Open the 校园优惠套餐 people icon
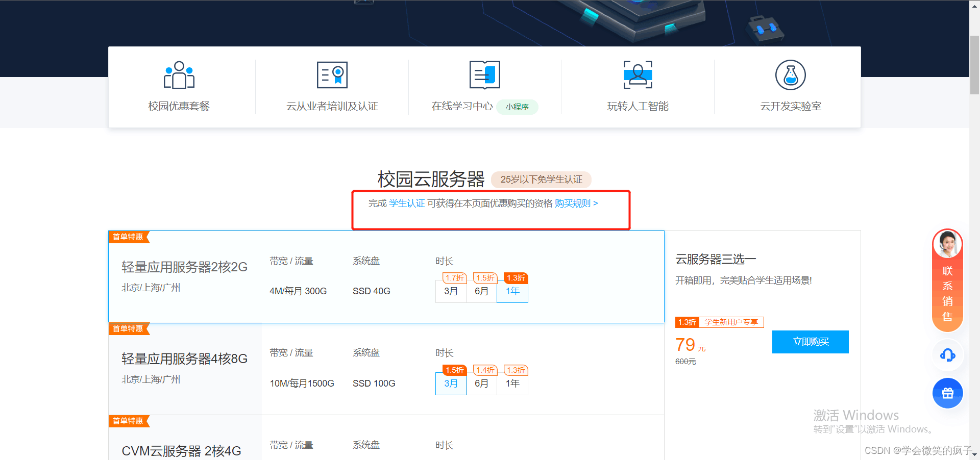Image resolution: width=980 pixels, height=460 pixels. (179, 75)
